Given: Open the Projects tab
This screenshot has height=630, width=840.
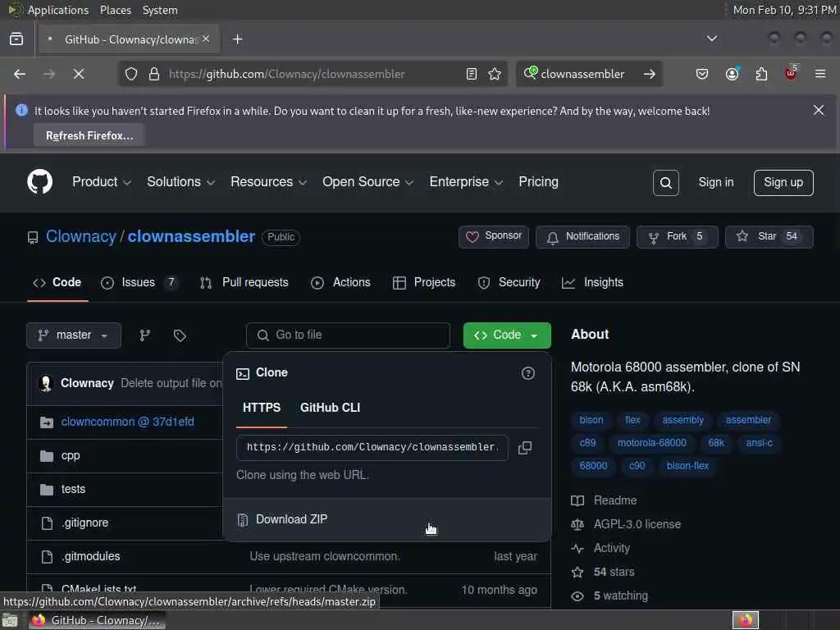Looking at the screenshot, I should [424, 282].
